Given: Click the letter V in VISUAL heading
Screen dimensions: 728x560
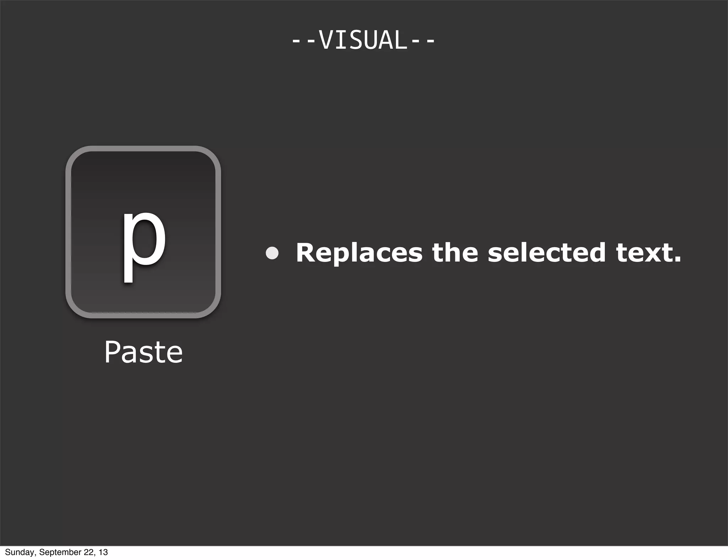Looking at the screenshot, I should [x=325, y=40].
